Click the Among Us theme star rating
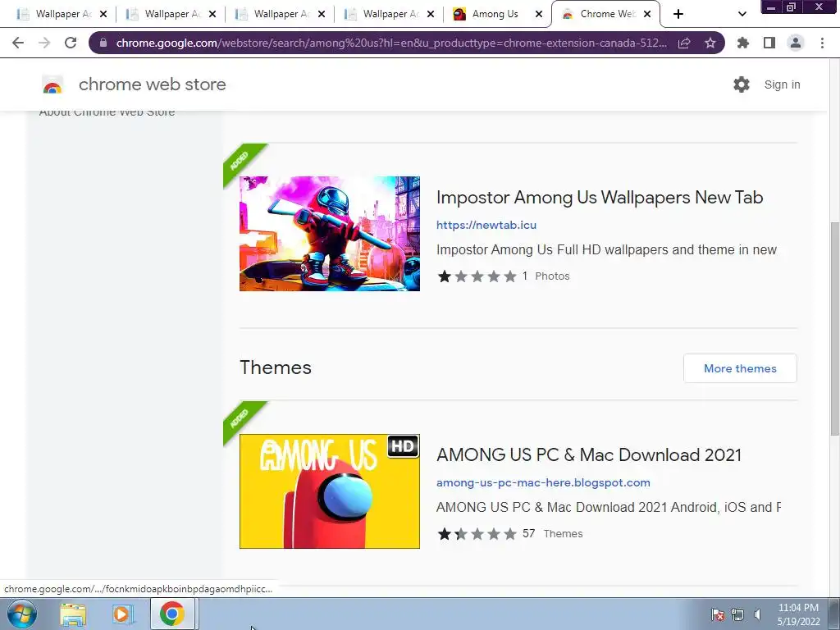This screenshot has height=630, width=840. pos(477,534)
